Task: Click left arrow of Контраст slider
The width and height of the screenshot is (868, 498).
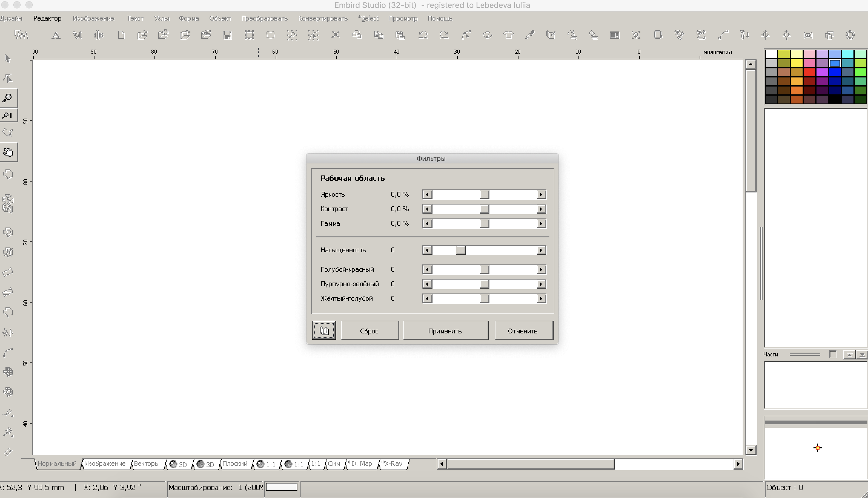Action: point(427,209)
